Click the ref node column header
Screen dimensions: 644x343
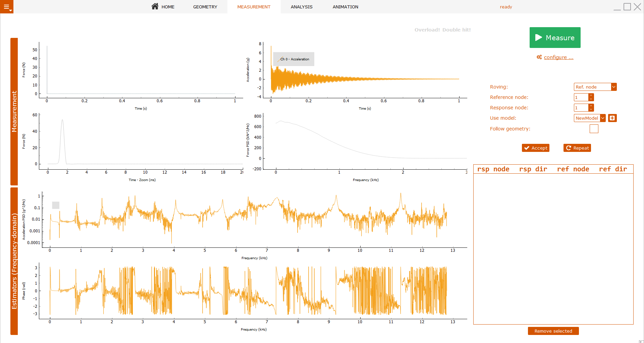point(573,169)
